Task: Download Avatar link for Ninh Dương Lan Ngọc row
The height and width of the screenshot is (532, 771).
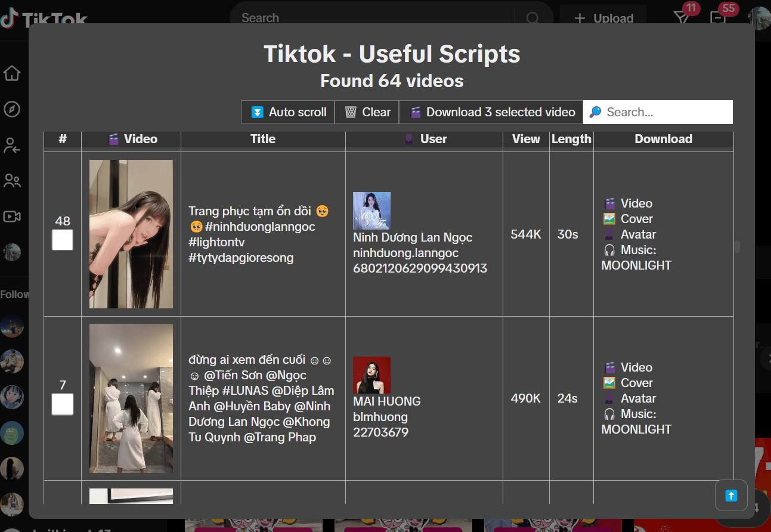Action: coord(630,234)
